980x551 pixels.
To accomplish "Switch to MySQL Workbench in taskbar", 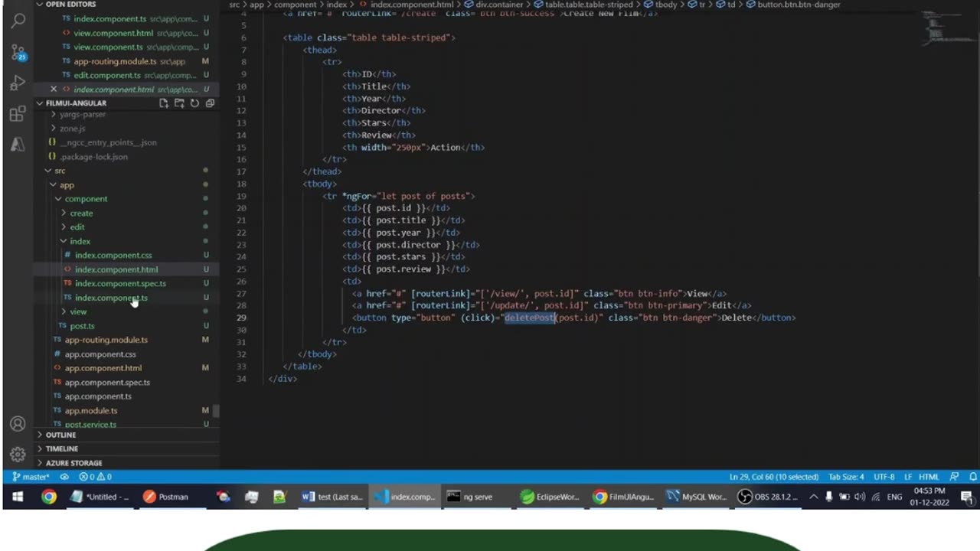I will 697,497.
